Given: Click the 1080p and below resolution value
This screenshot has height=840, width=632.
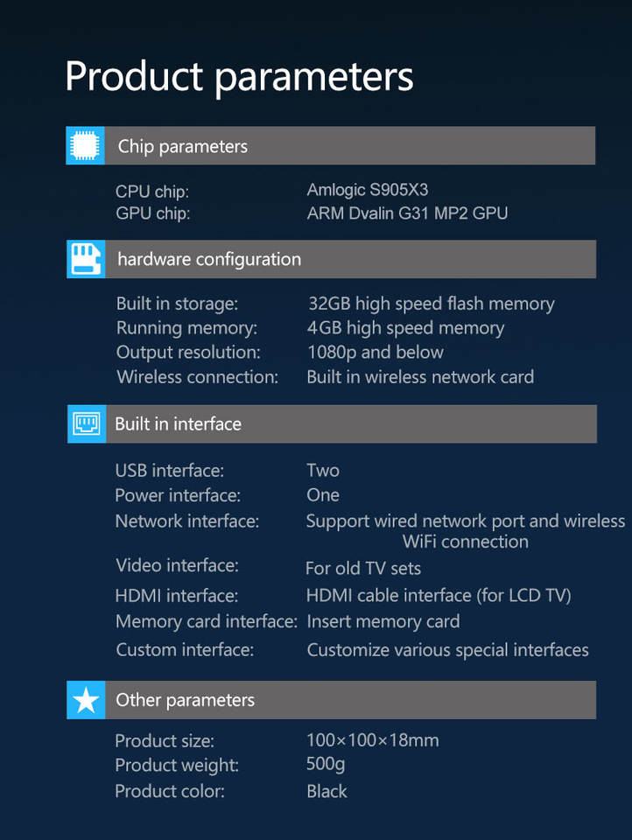Looking at the screenshot, I should [375, 353].
